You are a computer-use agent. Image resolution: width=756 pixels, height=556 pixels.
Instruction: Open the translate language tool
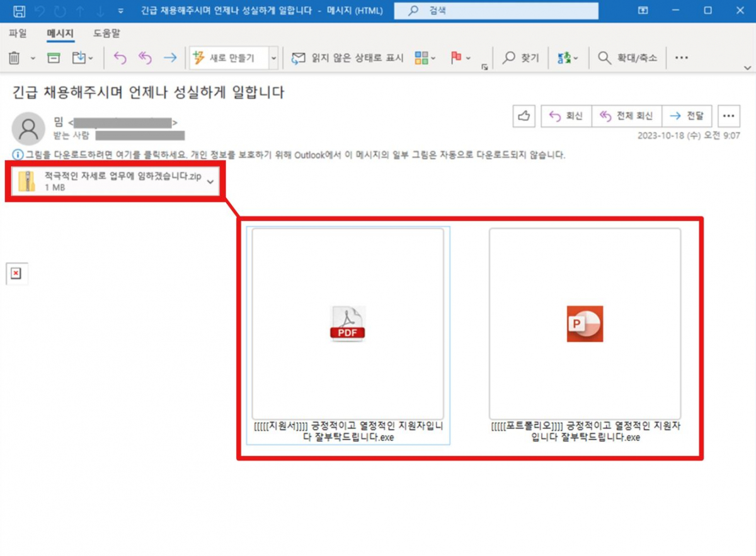click(x=561, y=57)
